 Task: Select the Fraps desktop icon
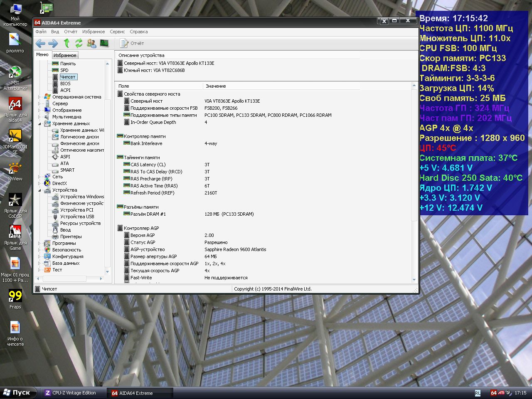(x=15, y=299)
